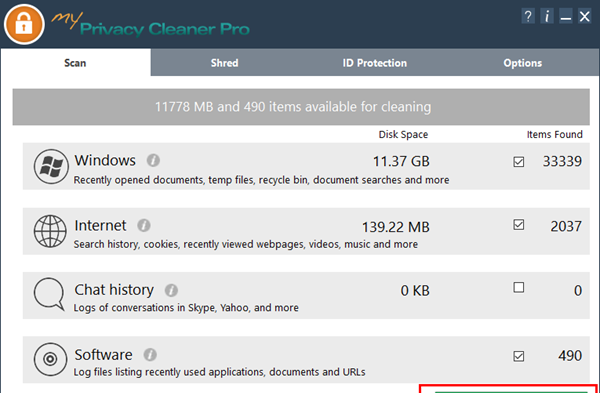This screenshot has width=600, height=393.
Task: Show info for the Internet category
Action: [144, 225]
